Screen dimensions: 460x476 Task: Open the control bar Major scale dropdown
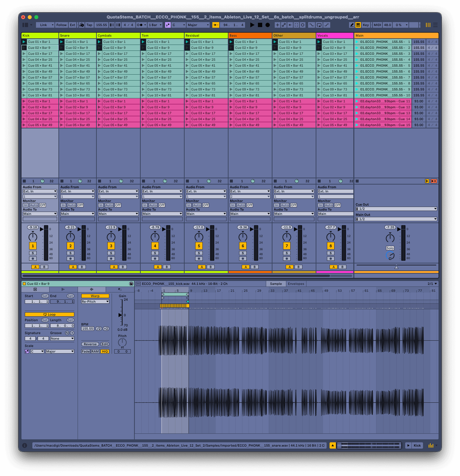tap(198, 25)
